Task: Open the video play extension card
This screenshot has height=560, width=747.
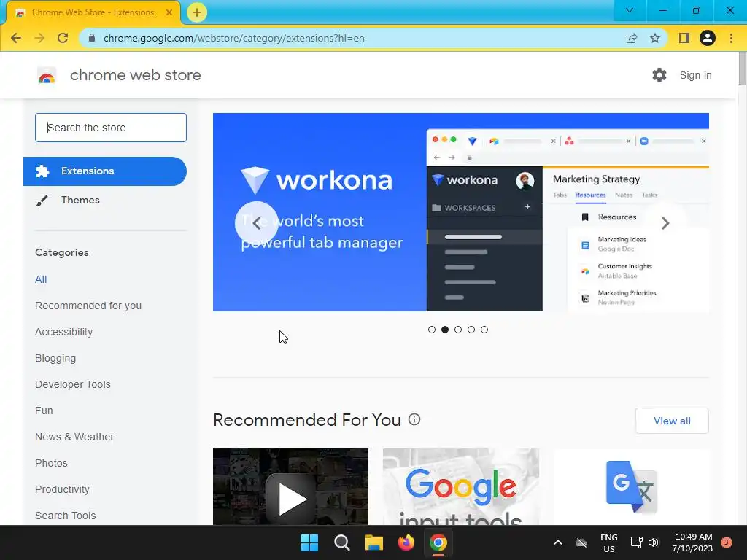Action: pyautogui.click(x=290, y=486)
